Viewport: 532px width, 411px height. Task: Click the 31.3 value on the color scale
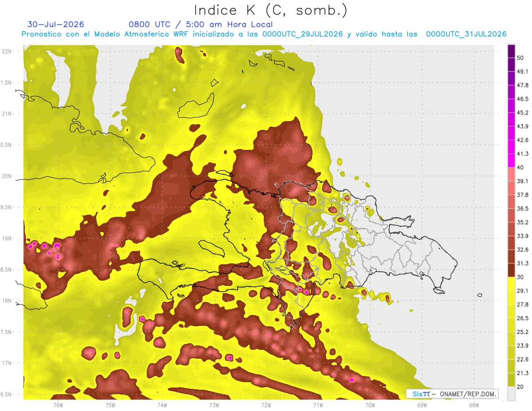(523, 263)
